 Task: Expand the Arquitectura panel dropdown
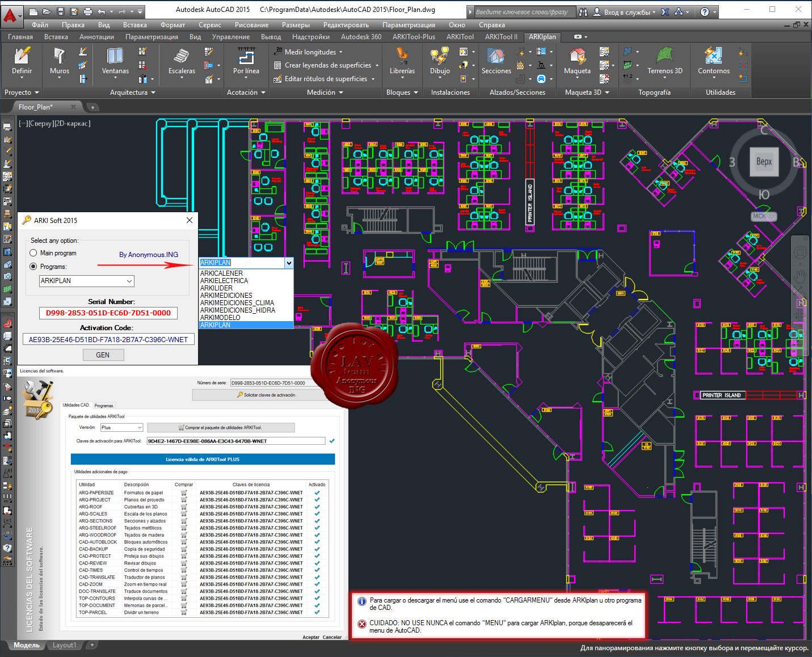pyautogui.click(x=133, y=92)
